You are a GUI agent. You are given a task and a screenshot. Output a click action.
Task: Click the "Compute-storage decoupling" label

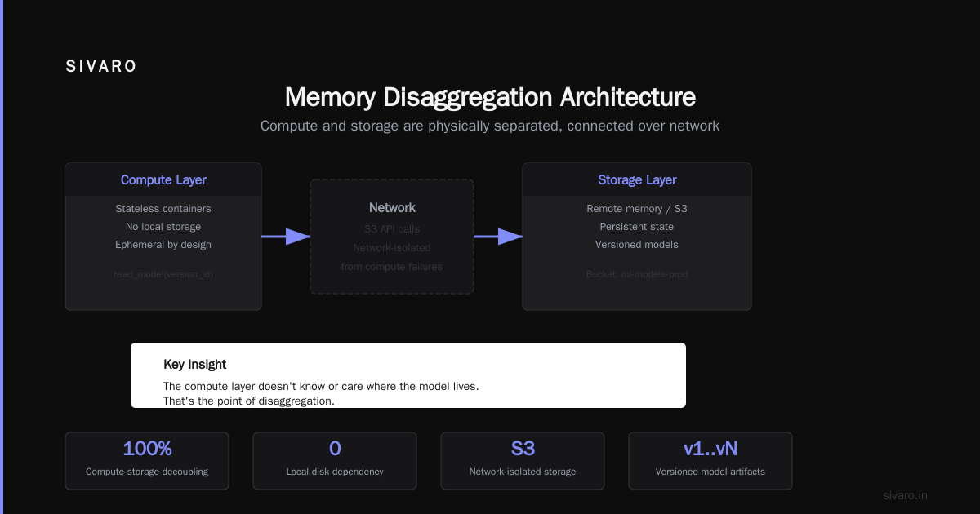[147, 472]
